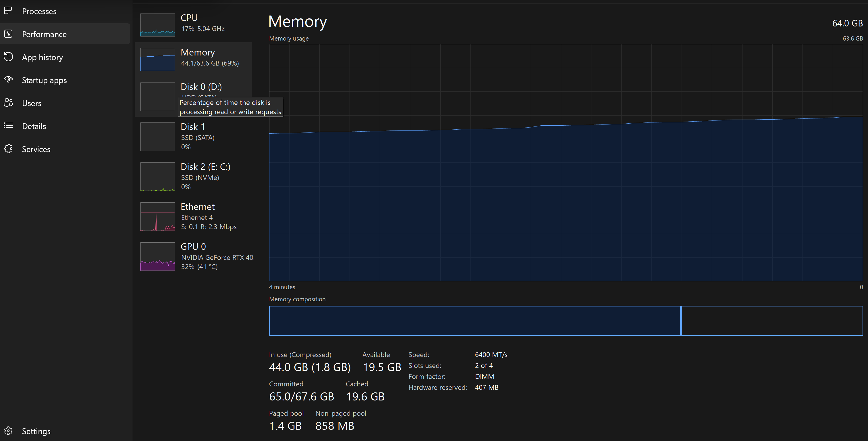Click the App history clock icon
The width and height of the screenshot is (868, 441).
point(8,57)
